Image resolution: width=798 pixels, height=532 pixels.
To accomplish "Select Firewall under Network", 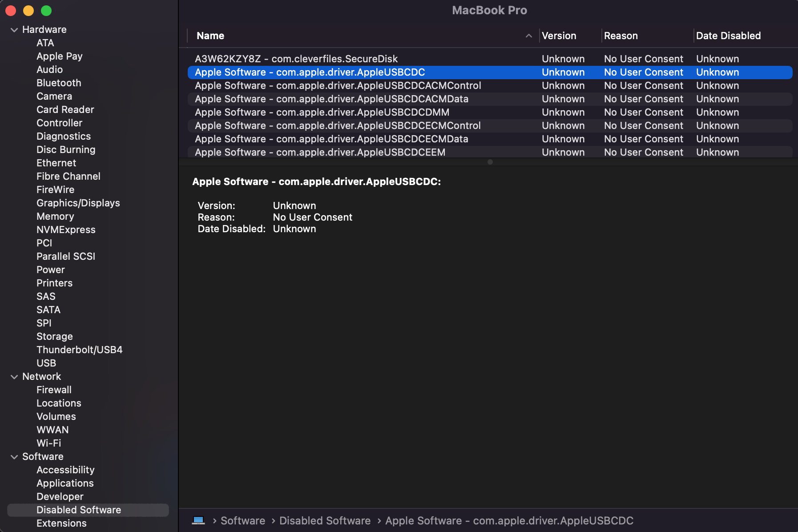I will point(54,390).
